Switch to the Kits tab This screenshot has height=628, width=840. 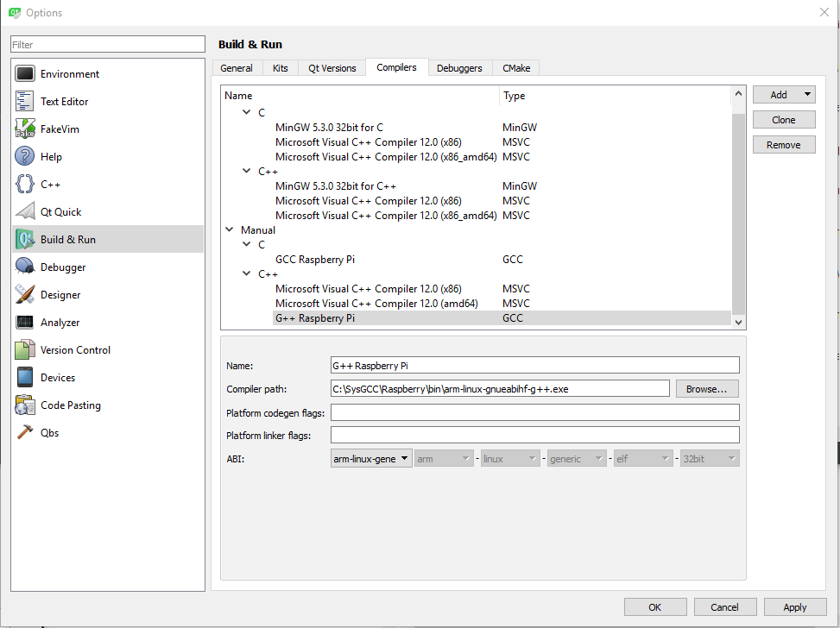pos(281,68)
